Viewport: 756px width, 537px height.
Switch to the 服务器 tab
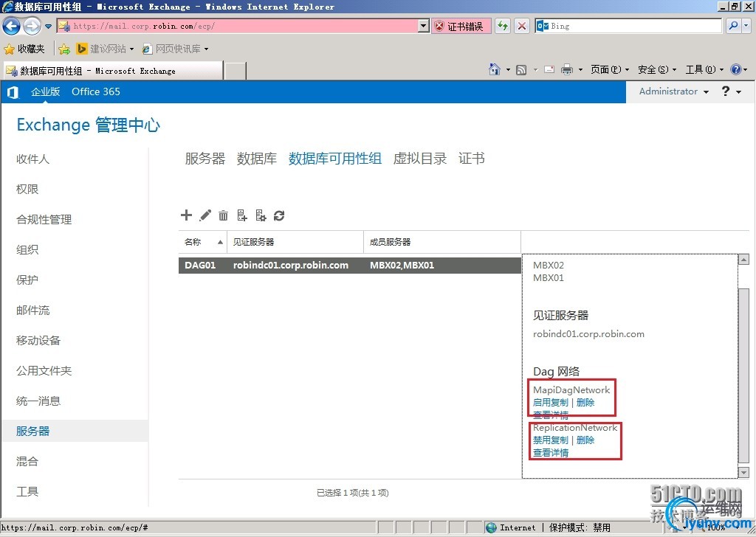[205, 159]
